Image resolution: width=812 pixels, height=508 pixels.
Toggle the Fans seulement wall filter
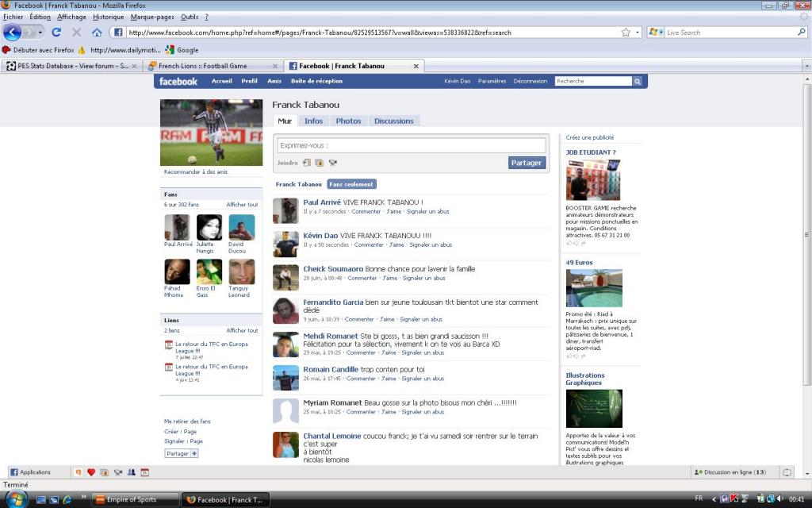pyautogui.click(x=351, y=184)
